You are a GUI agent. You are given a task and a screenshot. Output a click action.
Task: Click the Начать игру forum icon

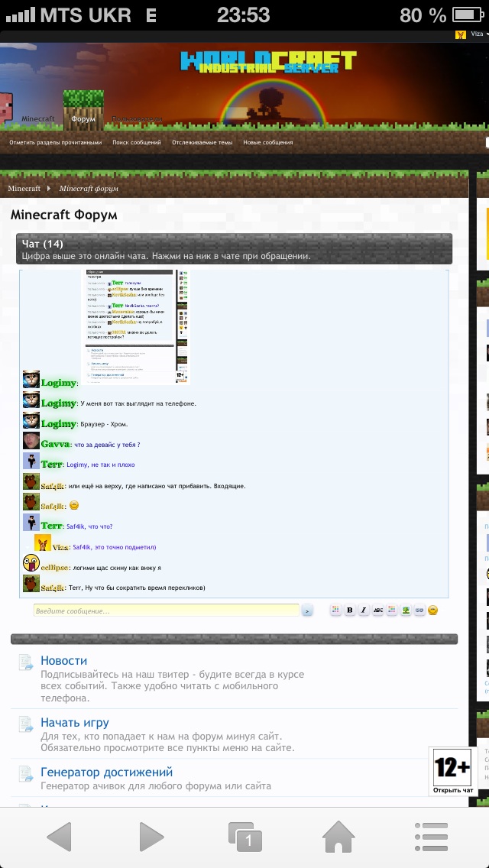26,724
